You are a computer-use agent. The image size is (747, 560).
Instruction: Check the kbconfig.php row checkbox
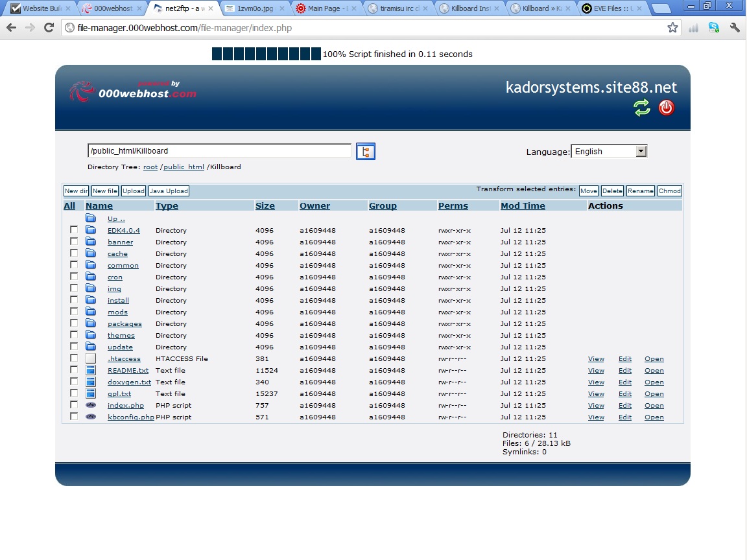(x=74, y=416)
